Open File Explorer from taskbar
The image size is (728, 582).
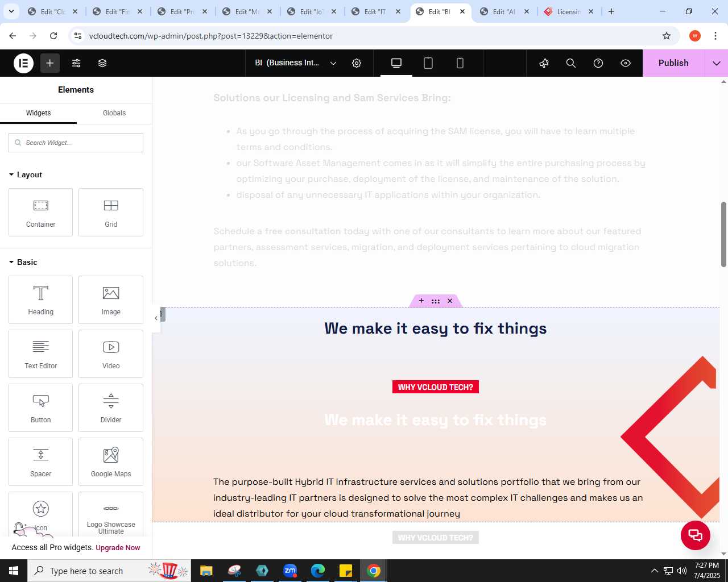coord(206,571)
